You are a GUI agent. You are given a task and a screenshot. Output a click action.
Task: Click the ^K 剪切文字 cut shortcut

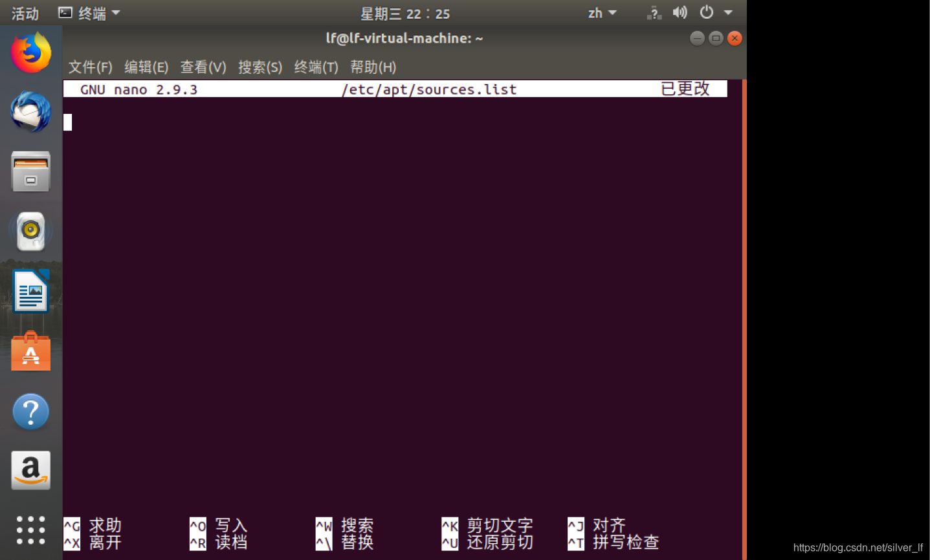click(487, 525)
